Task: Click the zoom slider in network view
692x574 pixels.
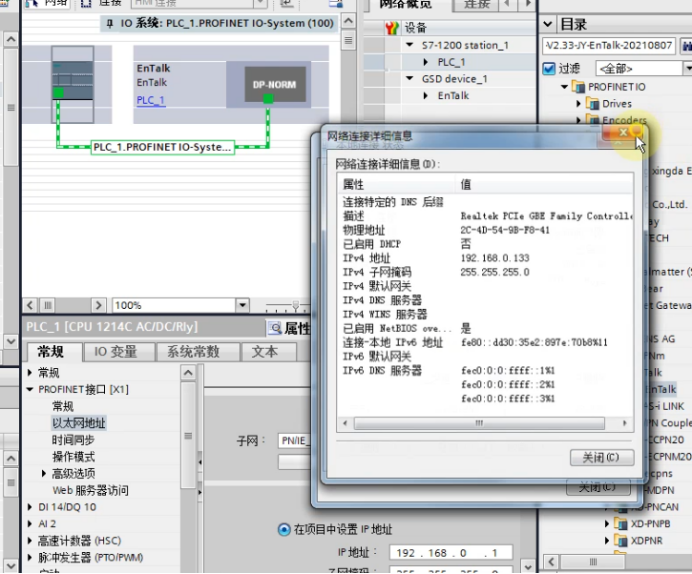Action: (x=296, y=305)
